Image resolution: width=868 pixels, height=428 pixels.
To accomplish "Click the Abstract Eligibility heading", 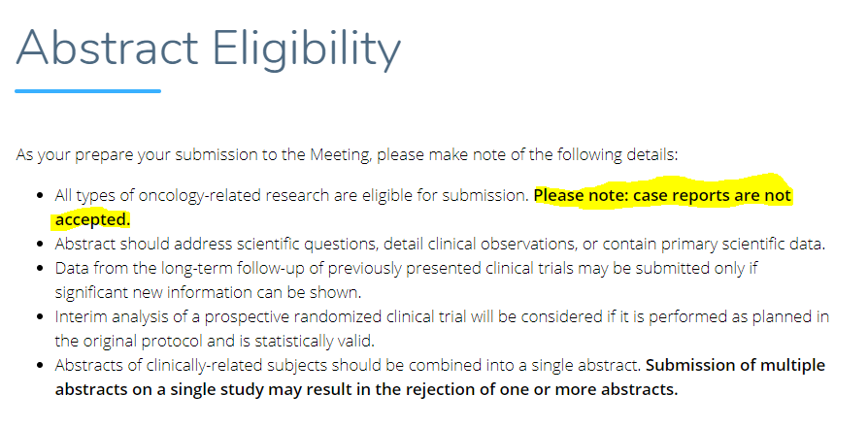I will 208,49.
